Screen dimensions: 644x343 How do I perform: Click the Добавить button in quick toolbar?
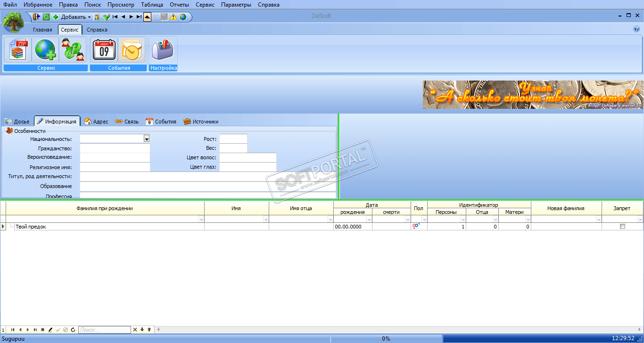pos(69,17)
